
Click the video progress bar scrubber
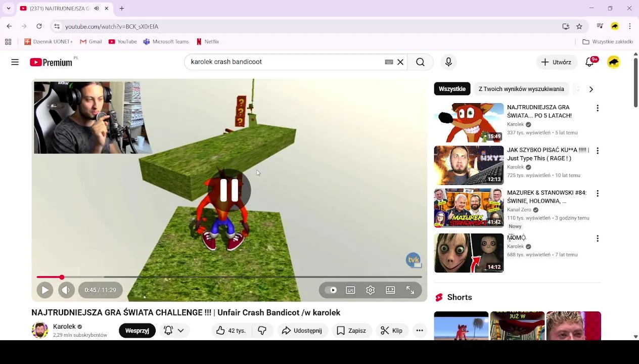pyautogui.click(x=62, y=277)
